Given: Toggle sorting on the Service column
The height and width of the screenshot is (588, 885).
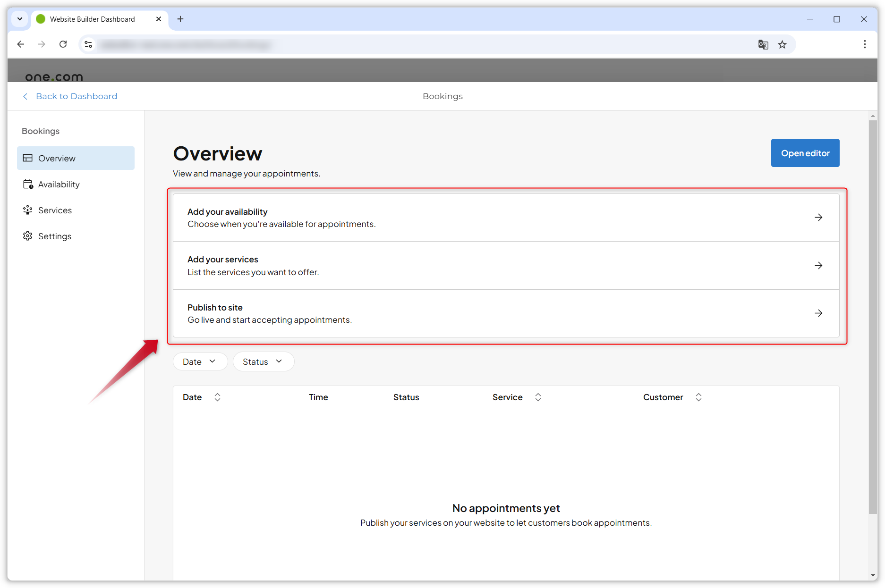Looking at the screenshot, I should pyautogui.click(x=538, y=397).
